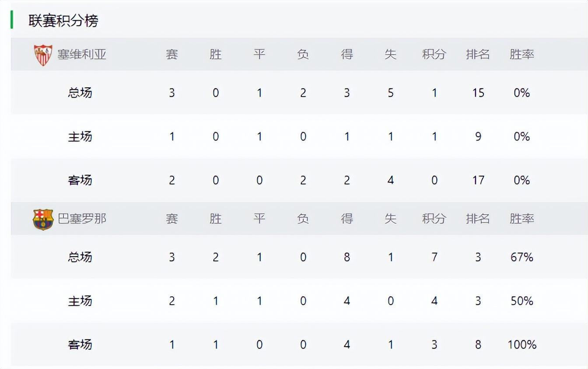The width and height of the screenshot is (588, 369).
Task: Click Barcelona's 67% overall win rate
Action: [x=521, y=257]
